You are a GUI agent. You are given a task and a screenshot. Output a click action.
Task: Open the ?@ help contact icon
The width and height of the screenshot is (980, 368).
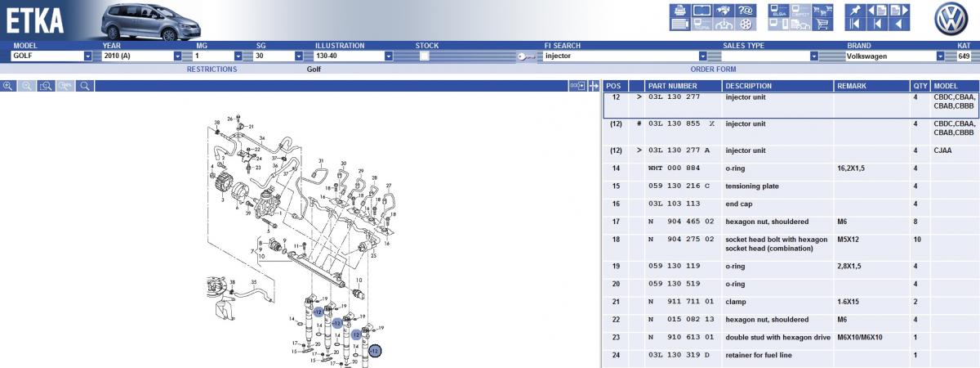(746, 11)
